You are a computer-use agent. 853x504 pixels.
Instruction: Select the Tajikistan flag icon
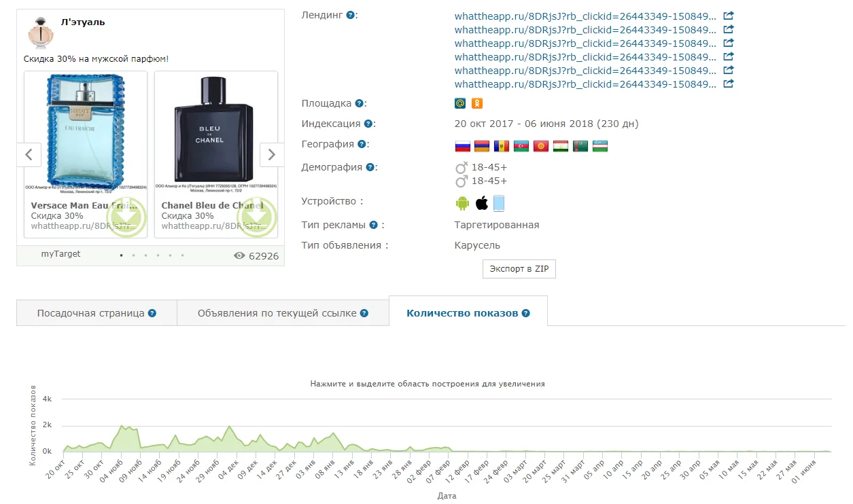point(561,146)
